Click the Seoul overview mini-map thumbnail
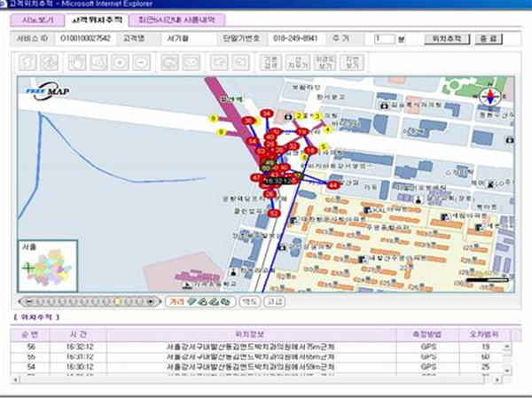The width and height of the screenshot is (532, 398). [x=46, y=267]
